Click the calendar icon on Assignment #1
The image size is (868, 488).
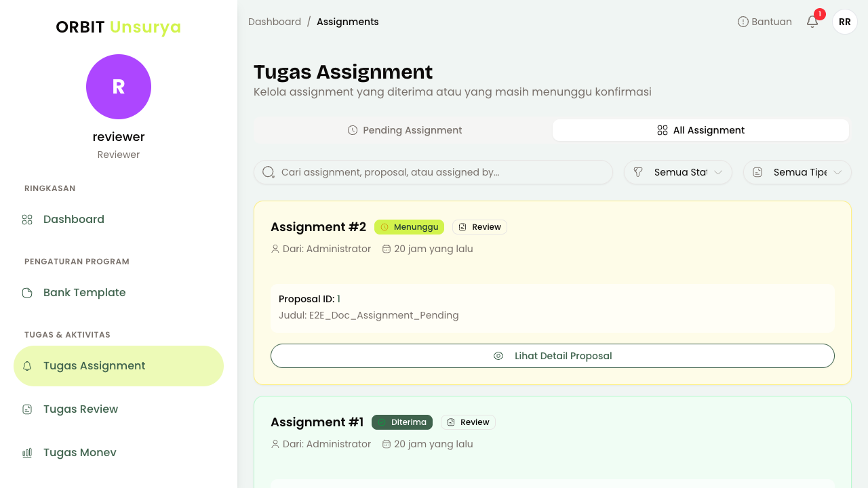point(387,444)
